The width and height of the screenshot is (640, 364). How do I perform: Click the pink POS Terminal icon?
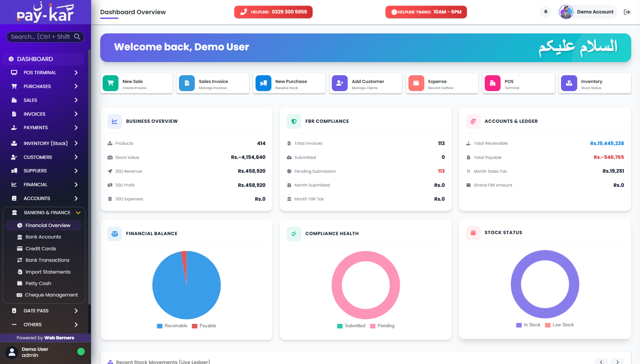tap(492, 83)
